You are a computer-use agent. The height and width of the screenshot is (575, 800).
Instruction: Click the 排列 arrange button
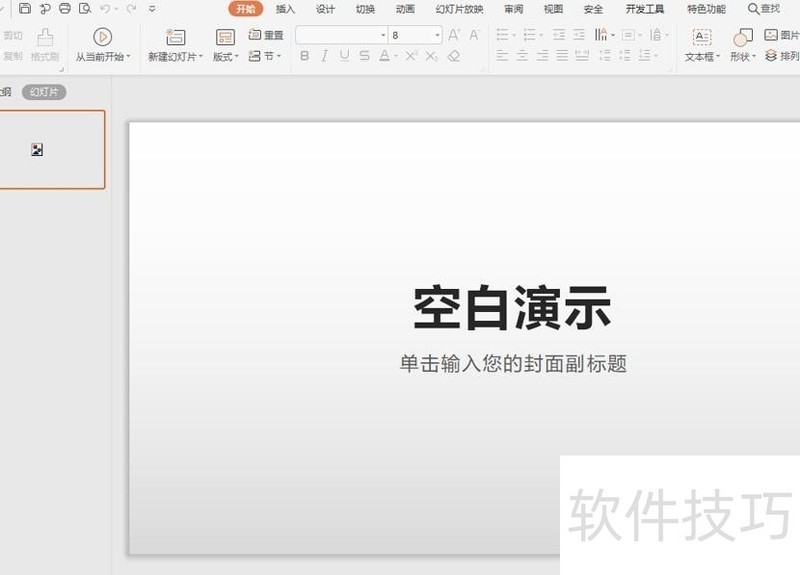coord(782,56)
